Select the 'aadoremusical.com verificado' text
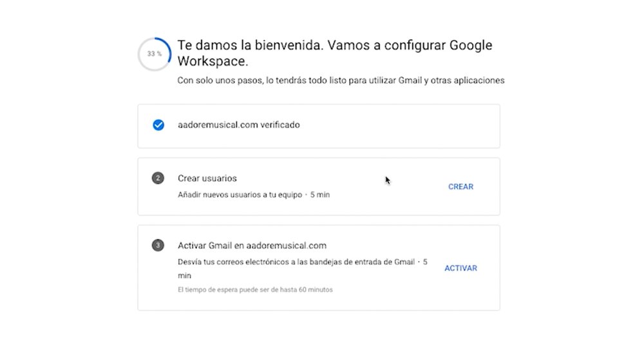644x348 pixels. coord(239,125)
